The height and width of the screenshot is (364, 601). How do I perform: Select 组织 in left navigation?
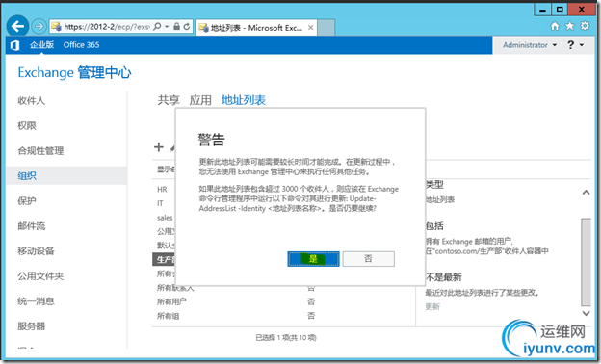tap(66, 176)
